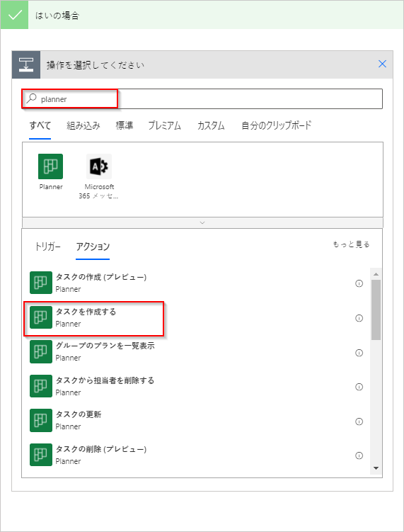Show info for タスクの削除 (プレビュー)
This screenshot has width=404, height=532.
tap(359, 455)
